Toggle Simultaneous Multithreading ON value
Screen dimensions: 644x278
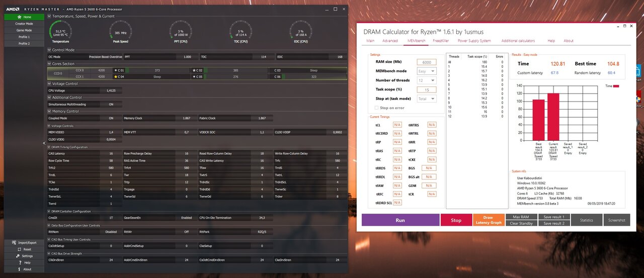pyautogui.click(x=111, y=105)
